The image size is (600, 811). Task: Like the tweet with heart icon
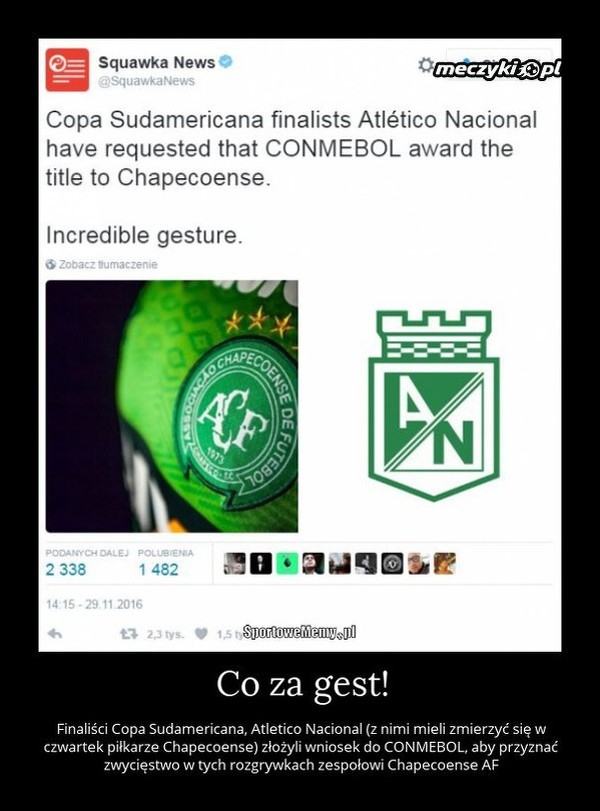pos(201,634)
